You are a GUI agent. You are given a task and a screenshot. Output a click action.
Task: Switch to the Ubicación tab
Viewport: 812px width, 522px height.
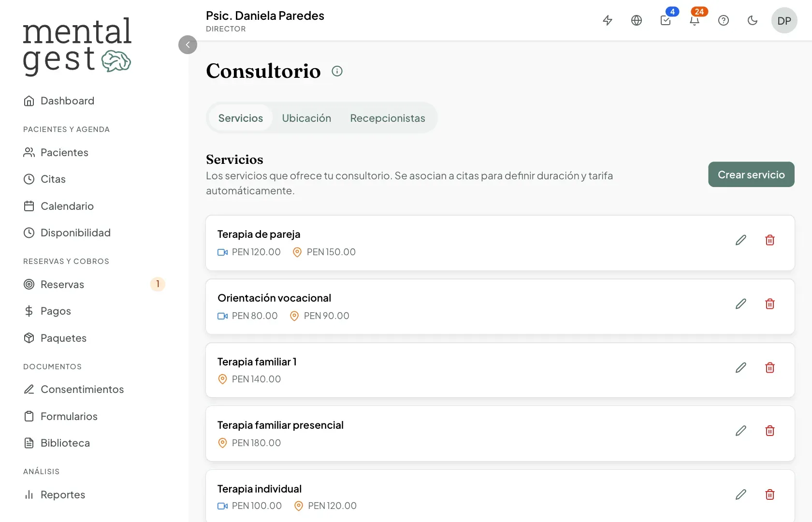pyautogui.click(x=306, y=118)
